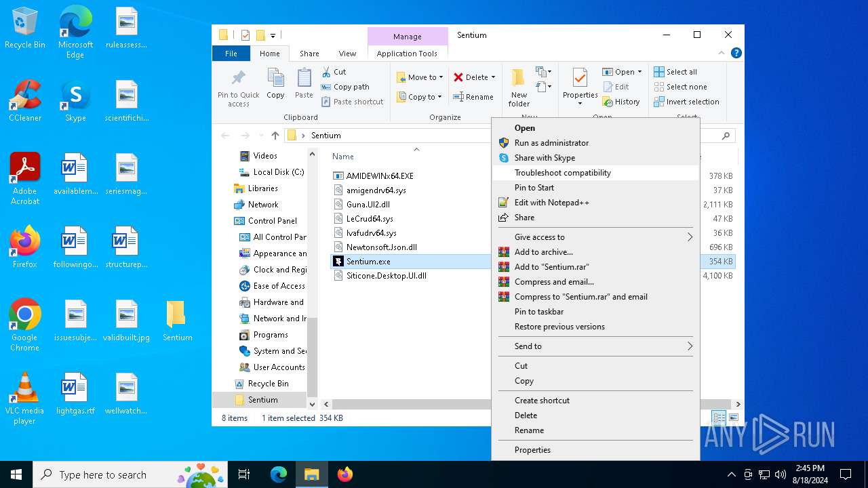Select Control Panel in navigation pane
This screenshot has width=868, height=488.
click(272, 221)
